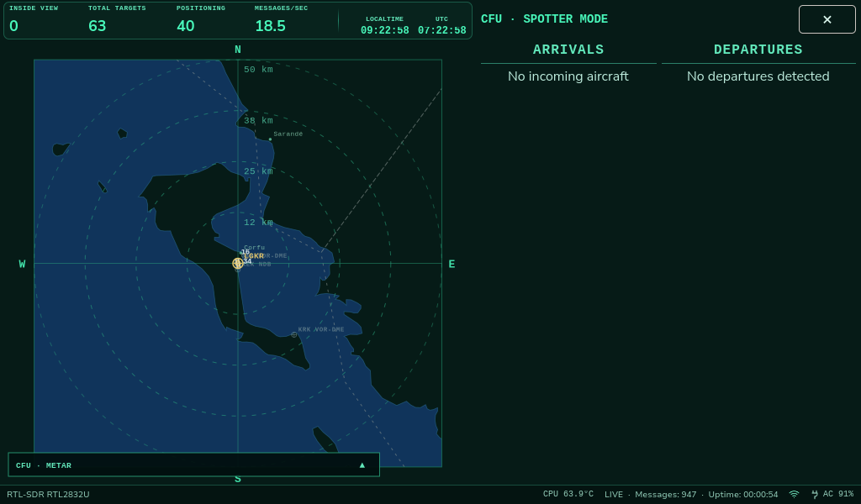This screenshot has height=504, width=861.
Task: Click the N compass marker
Action: 238,50
